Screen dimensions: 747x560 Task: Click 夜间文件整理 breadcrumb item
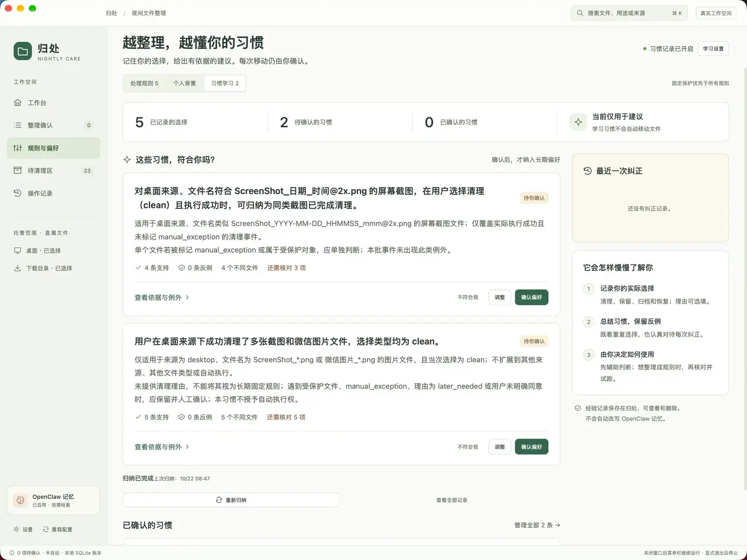[148, 13]
